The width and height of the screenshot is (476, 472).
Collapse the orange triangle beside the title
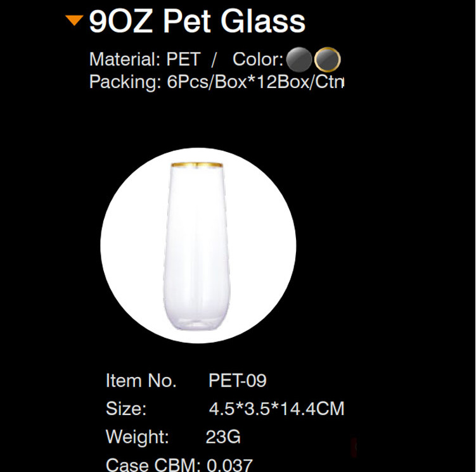(x=75, y=20)
